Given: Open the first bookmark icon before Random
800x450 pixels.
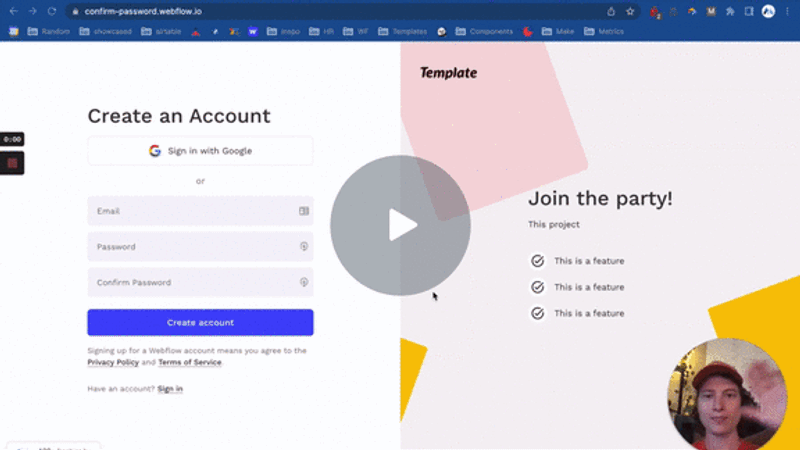Looking at the screenshot, I should (x=14, y=32).
